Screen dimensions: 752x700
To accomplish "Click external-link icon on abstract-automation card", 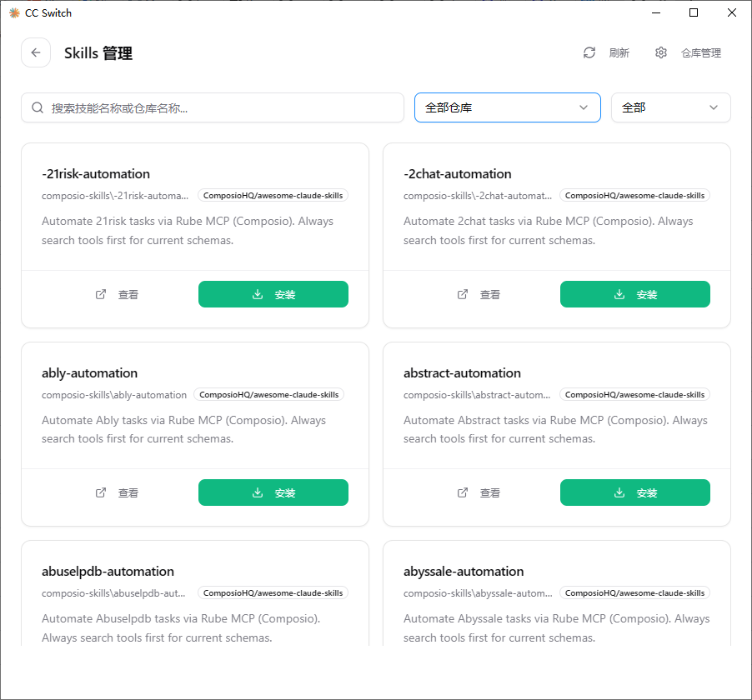I will click(463, 492).
